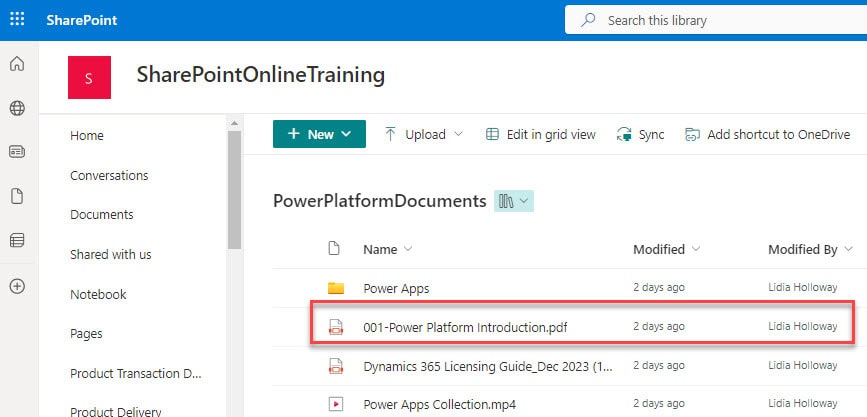Open Pages in site navigation
Image resolution: width=867 pixels, height=417 pixels.
pyautogui.click(x=86, y=334)
